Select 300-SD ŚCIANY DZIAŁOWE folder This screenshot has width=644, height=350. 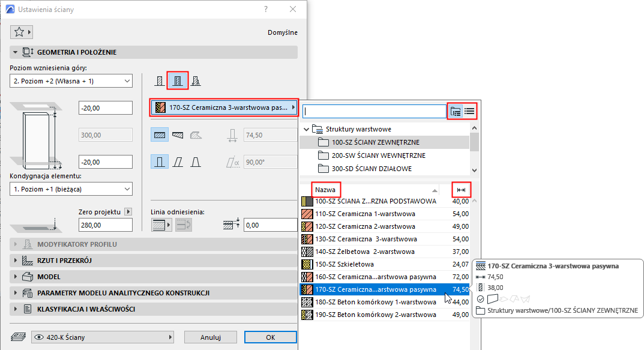click(x=385, y=169)
